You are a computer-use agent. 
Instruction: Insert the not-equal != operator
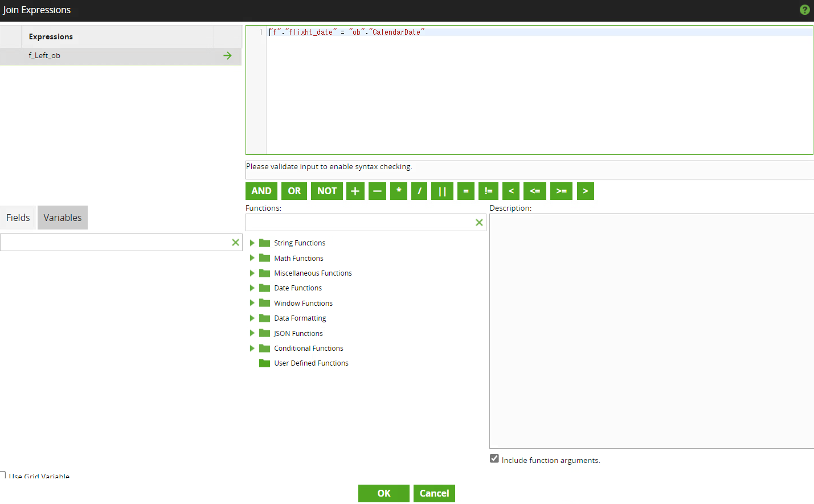488,191
